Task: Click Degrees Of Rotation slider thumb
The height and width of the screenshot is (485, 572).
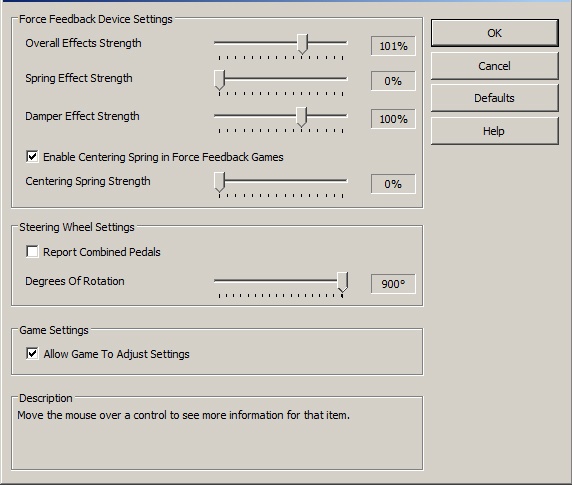Action: [x=342, y=282]
